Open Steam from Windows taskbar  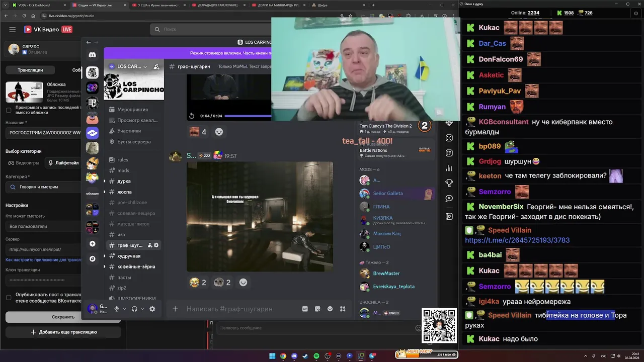pyautogui.click(x=305, y=356)
